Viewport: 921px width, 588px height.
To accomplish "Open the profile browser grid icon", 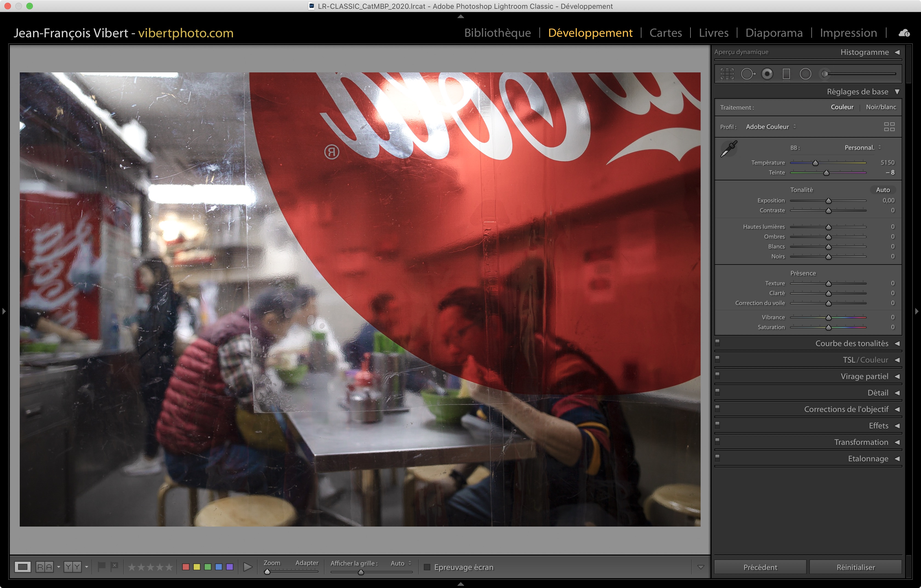I will coord(889,127).
